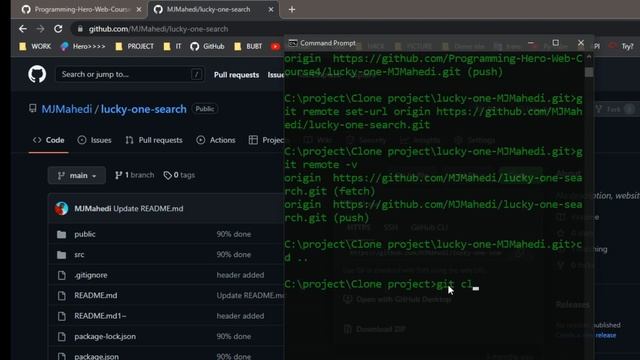This screenshot has height=360, width=640.
Task: Open the Update README.md commit message
Action: point(148,209)
